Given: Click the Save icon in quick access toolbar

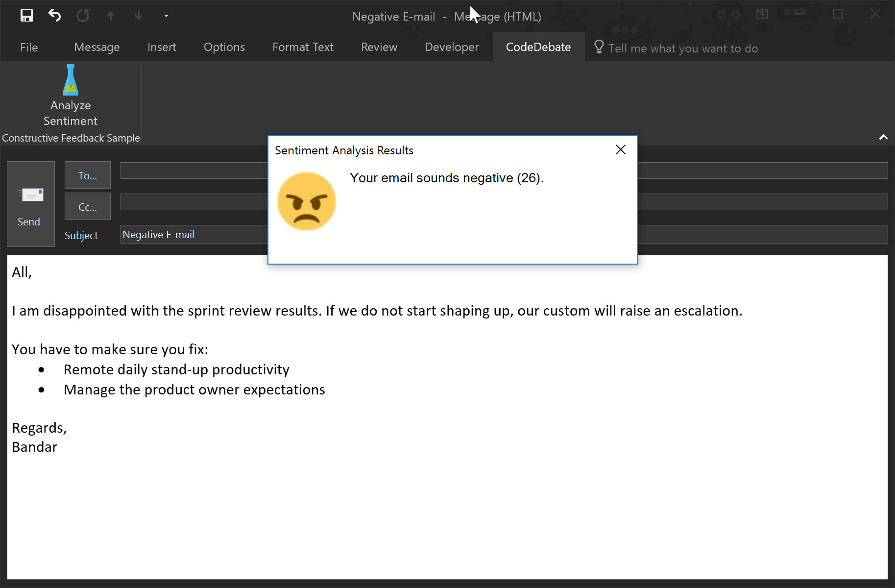Looking at the screenshot, I should tap(26, 16).
